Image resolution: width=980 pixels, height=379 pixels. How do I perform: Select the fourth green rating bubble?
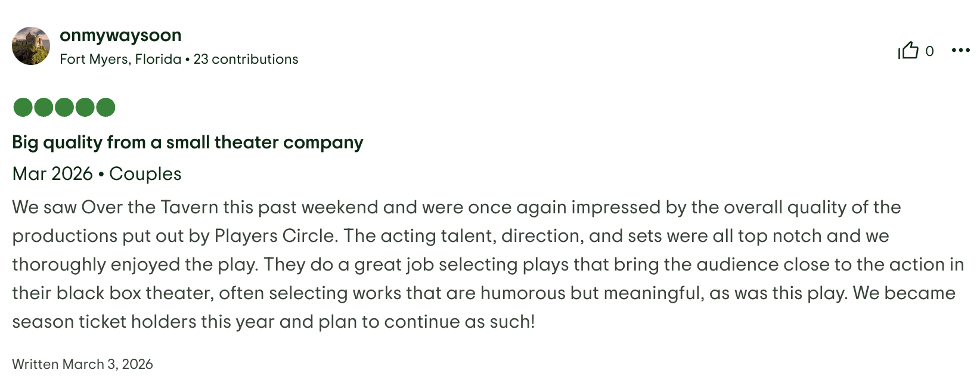(x=85, y=107)
